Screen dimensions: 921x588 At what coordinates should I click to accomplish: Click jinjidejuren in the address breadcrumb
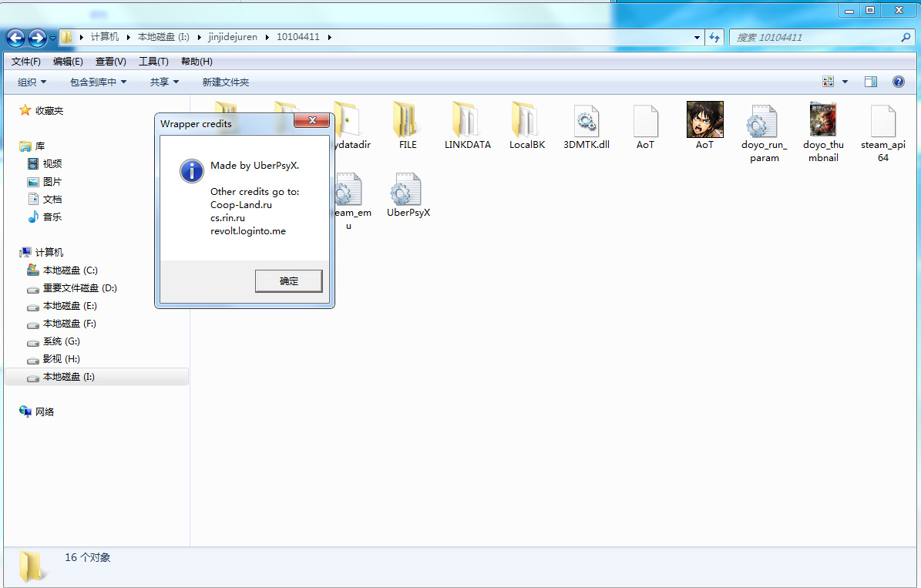click(233, 36)
